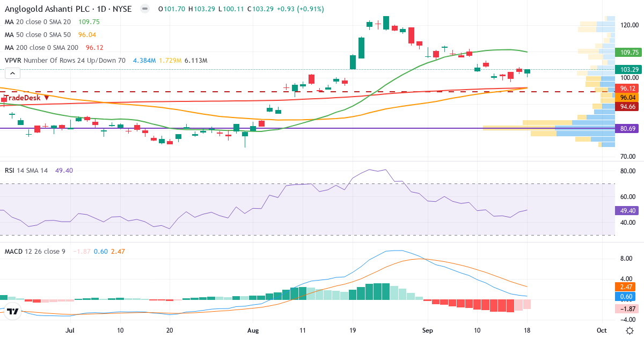Click the Oct label on time axis
The height and width of the screenshot is (338, 644).
pyautogui.click(x=602, y=330)
